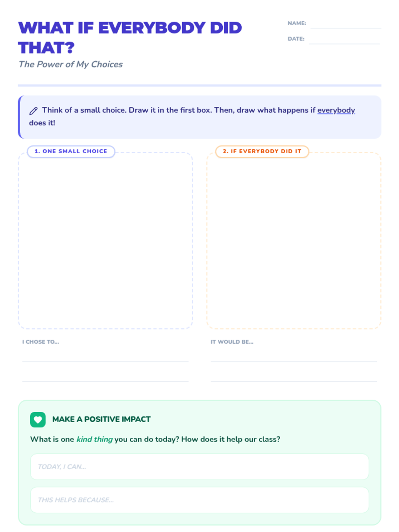Click the green heart icon

(38, 420)
